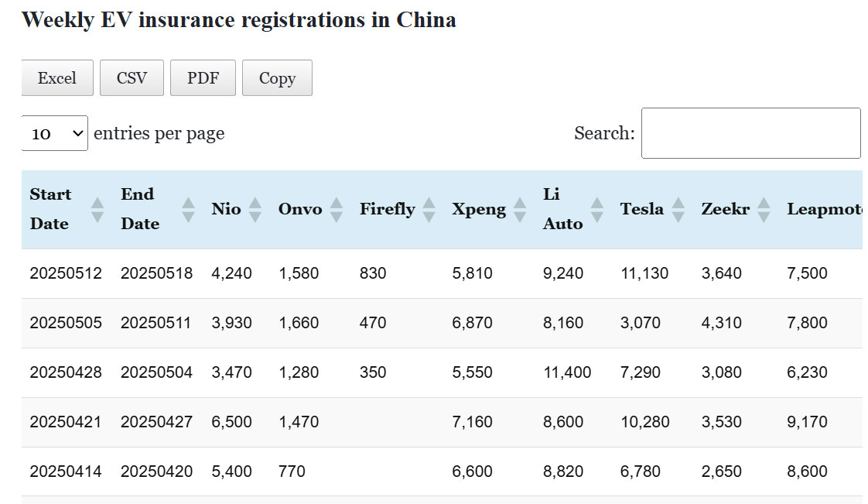Click Zeekr column sort icon
868x504 pixels.
click(764, 209)
